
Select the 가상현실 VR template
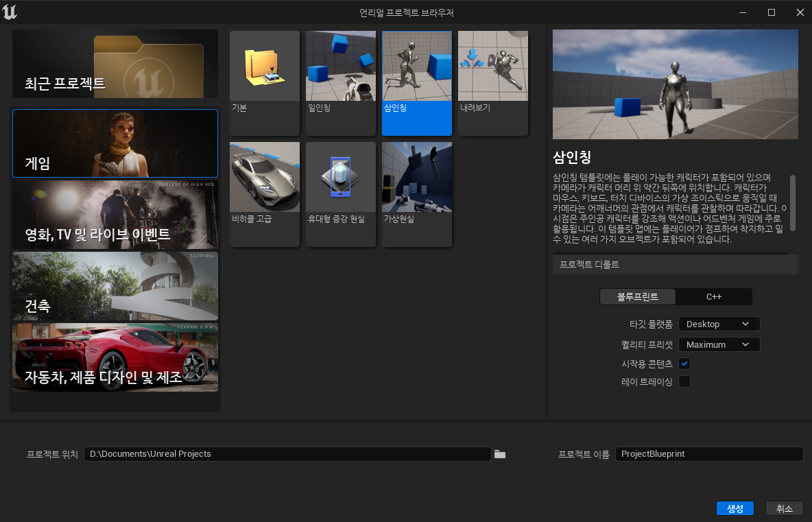[x=417, y=194]
